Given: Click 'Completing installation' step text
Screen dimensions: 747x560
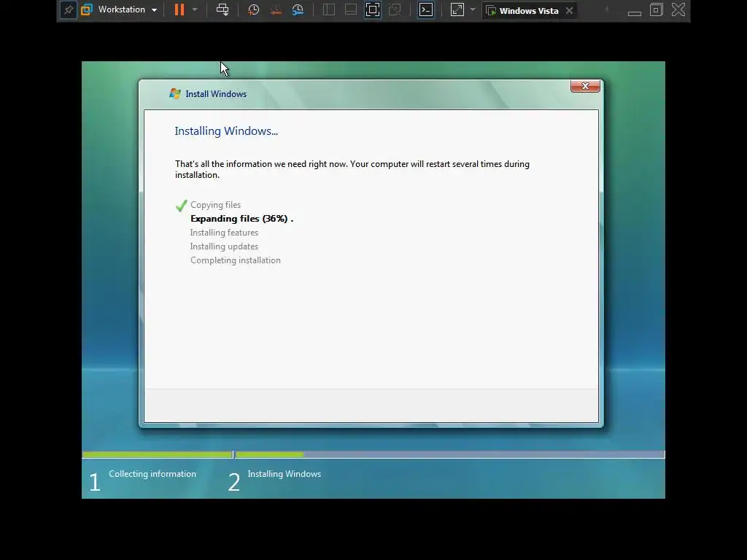Looking at the screenshot, I should click(236, 260).
